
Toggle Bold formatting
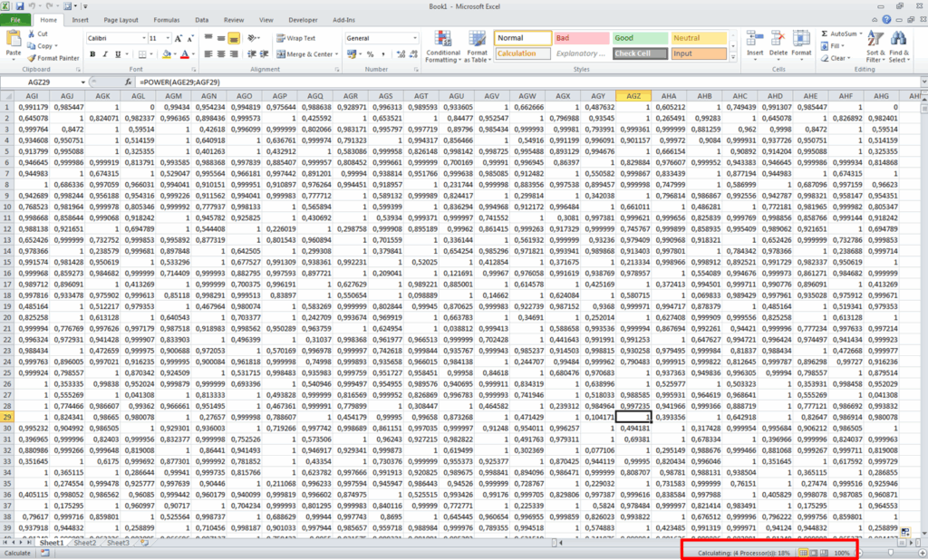92,54
